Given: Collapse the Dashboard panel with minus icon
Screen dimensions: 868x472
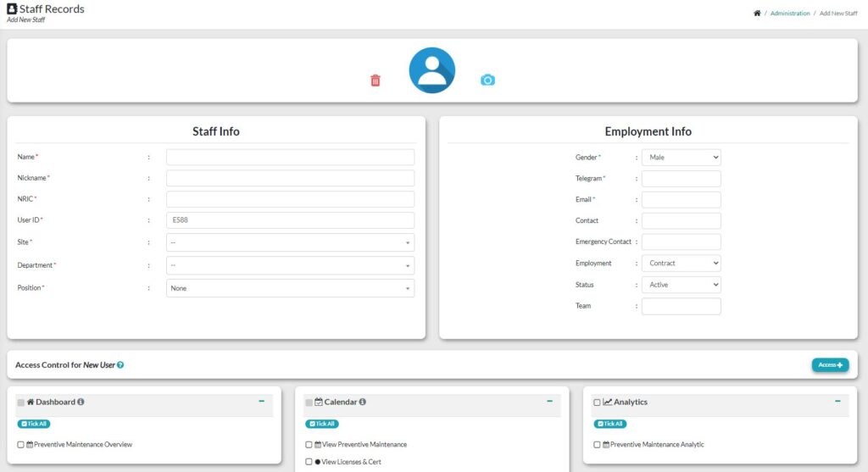Looking at the screenshot, I should 261,402.
